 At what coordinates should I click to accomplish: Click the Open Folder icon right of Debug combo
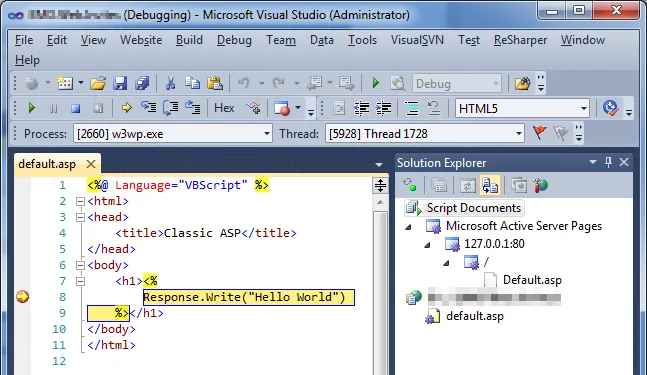pyautogui.click(x=522, y=84)
